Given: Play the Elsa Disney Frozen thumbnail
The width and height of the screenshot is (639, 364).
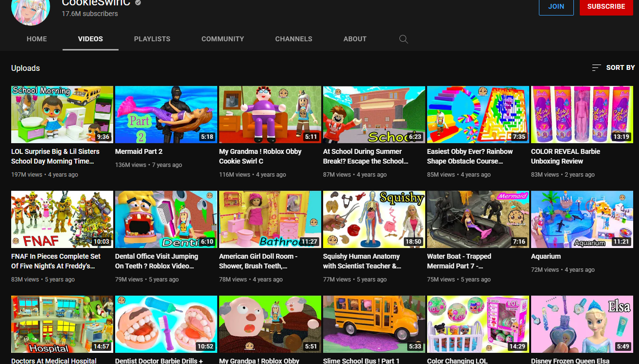Looking at the screenshot, I should pyautogui.click(x=582, y=324).
